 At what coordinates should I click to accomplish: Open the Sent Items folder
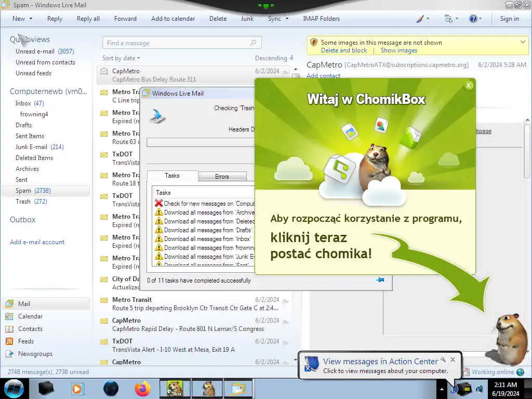[30, 136]
